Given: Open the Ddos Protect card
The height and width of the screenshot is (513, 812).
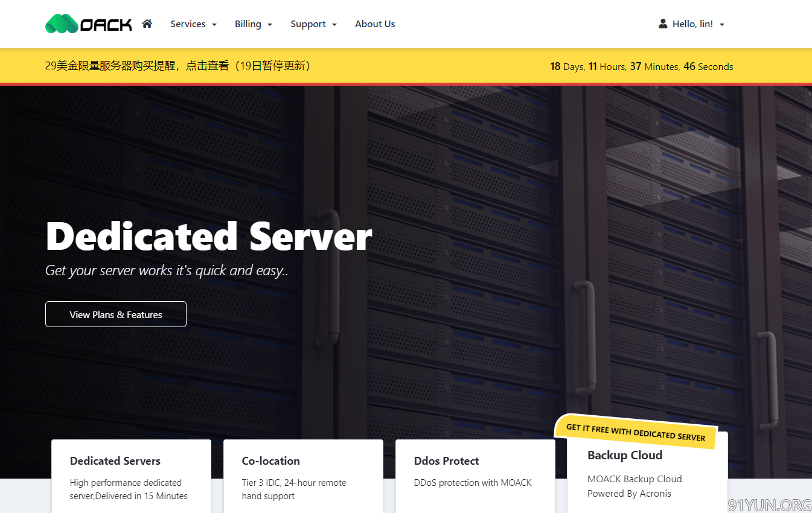Looking at the screenshot, I should [x=475, y=476].
